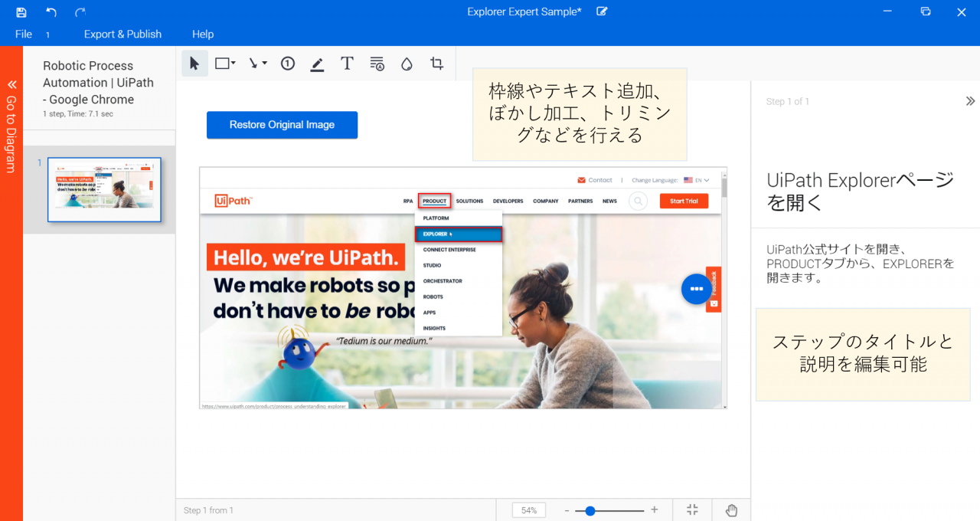Click the Save icon in the title bar
980x521 pixels.
pyautogui.click(x=21, y=11)
